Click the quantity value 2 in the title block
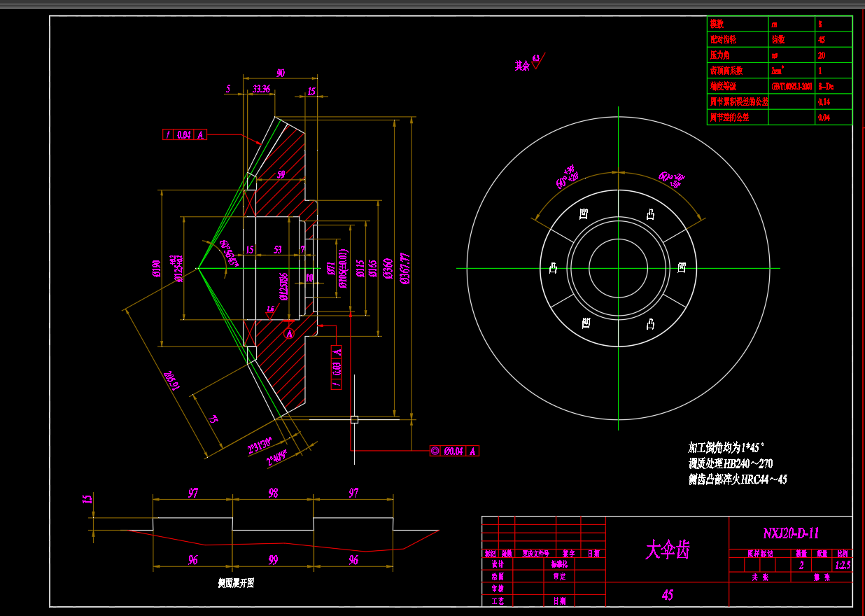This screenshot has height=616, width=865. 801,565
